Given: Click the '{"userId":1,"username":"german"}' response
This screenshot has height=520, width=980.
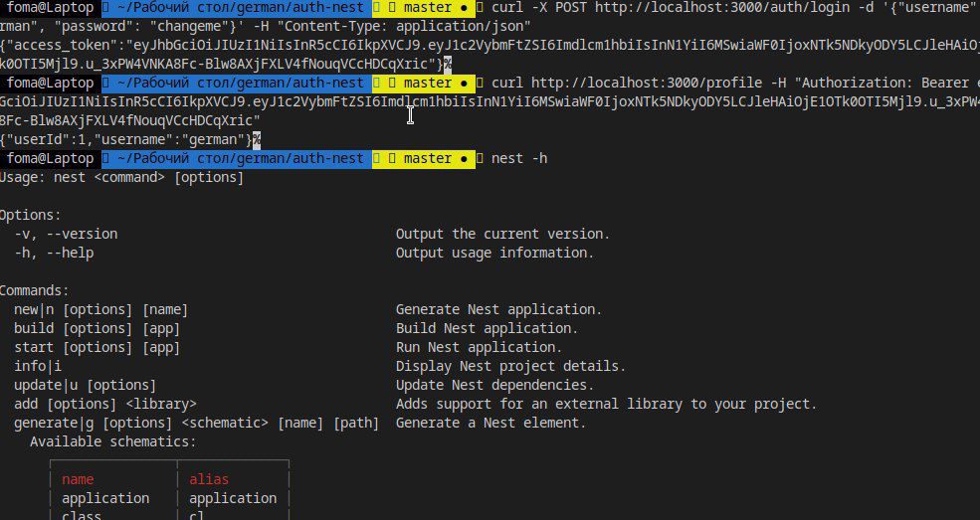Looking at the screenshot, I should click(125, 140).
